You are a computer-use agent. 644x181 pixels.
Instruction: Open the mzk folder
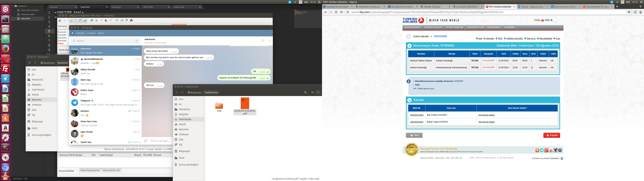[219, 106]
